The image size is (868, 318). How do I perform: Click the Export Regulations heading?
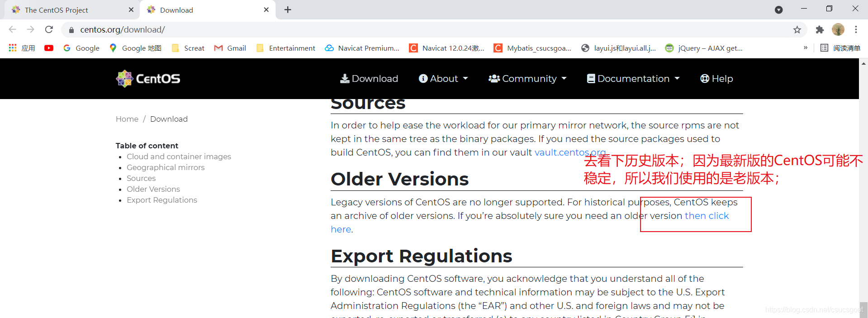(421, 256)
